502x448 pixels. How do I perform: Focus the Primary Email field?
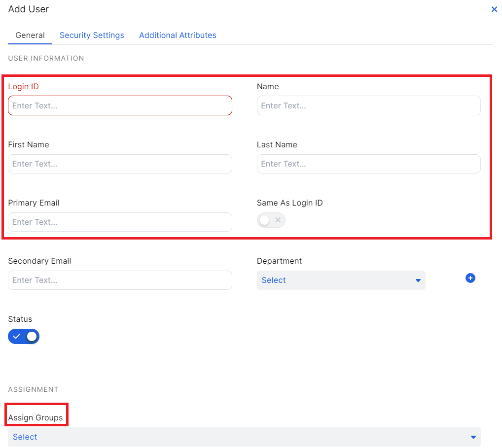(120, 222)
